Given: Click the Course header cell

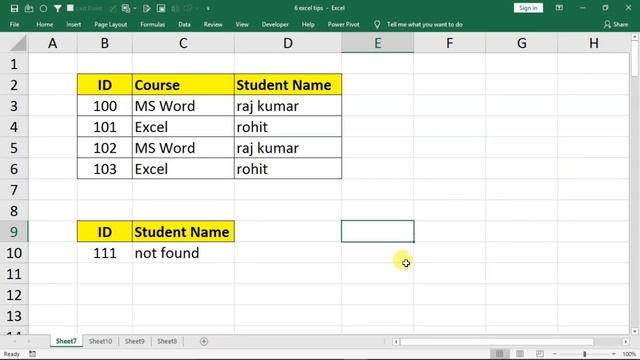Looking at the screenshot, I should (183, 85).
